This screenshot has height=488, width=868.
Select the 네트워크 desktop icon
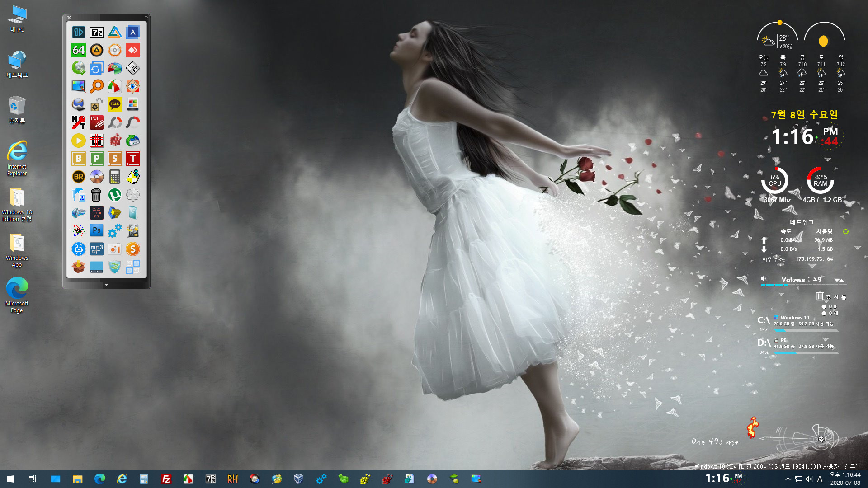[17, 64]
